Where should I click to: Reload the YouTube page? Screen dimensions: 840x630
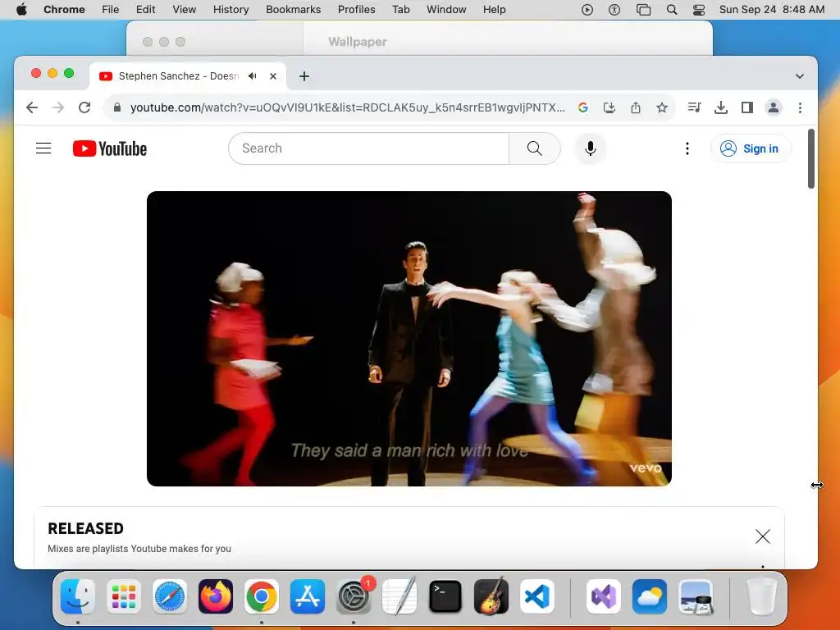pyautogui.click(x=84, y=107)
